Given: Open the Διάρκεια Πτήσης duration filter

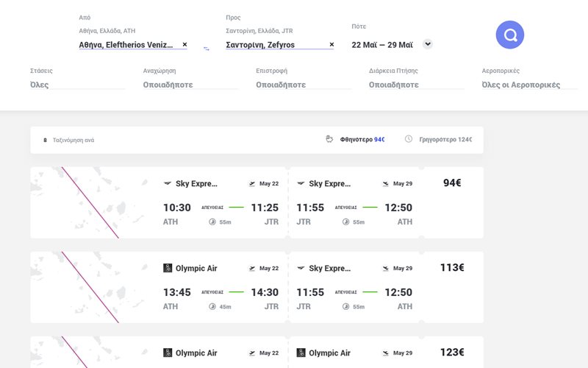Looking at the screenshot, I should [416, 85].
